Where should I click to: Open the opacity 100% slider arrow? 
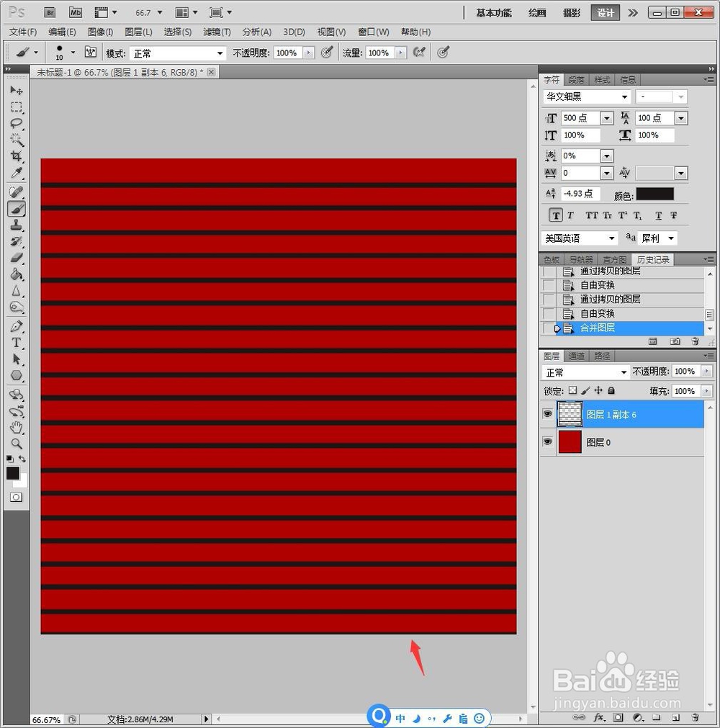(x=309, y=53)
